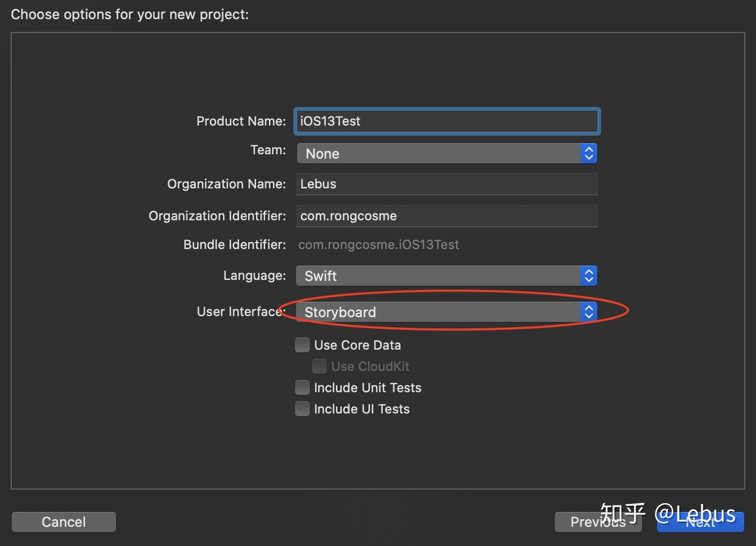Click the Next button
This screenshot has height=546, width=756.
700,522
